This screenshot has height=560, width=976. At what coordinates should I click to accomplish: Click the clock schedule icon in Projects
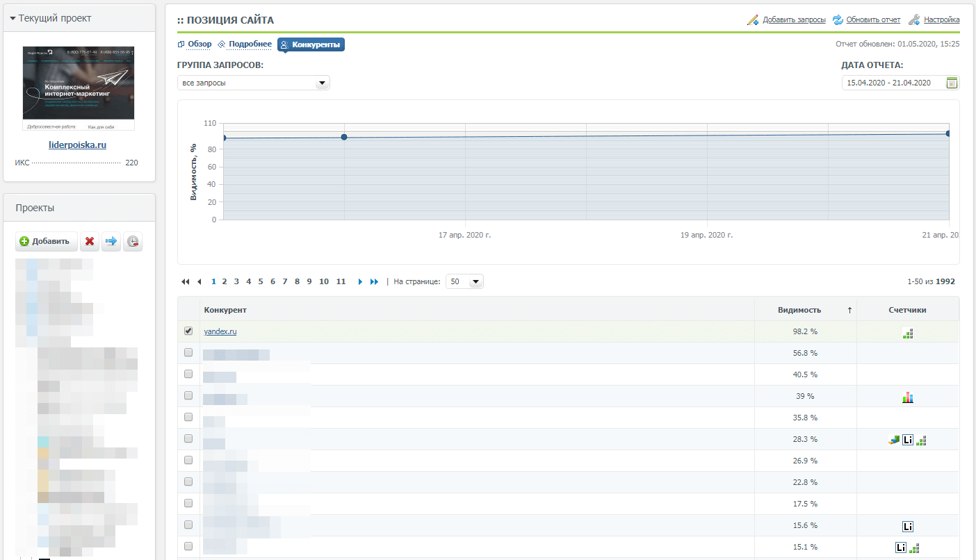point(133,242)
